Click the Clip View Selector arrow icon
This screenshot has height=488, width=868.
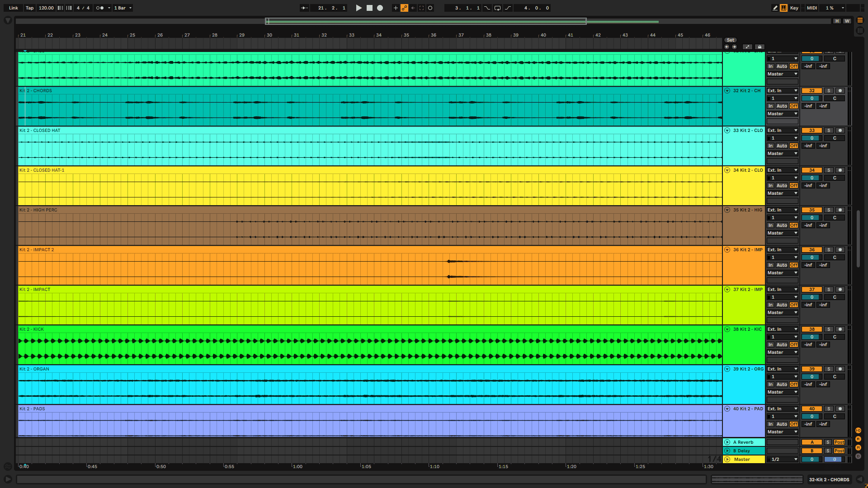point(860,479)
